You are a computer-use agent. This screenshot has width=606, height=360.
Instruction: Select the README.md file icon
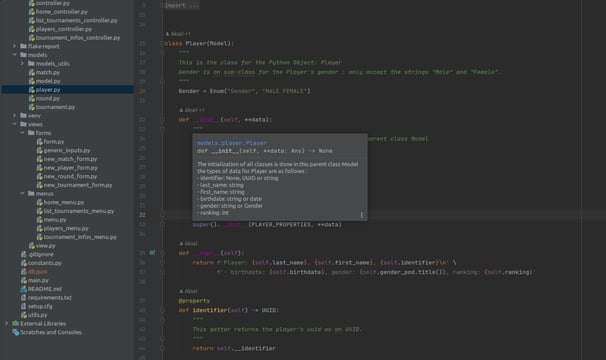[x=24, y=289]
